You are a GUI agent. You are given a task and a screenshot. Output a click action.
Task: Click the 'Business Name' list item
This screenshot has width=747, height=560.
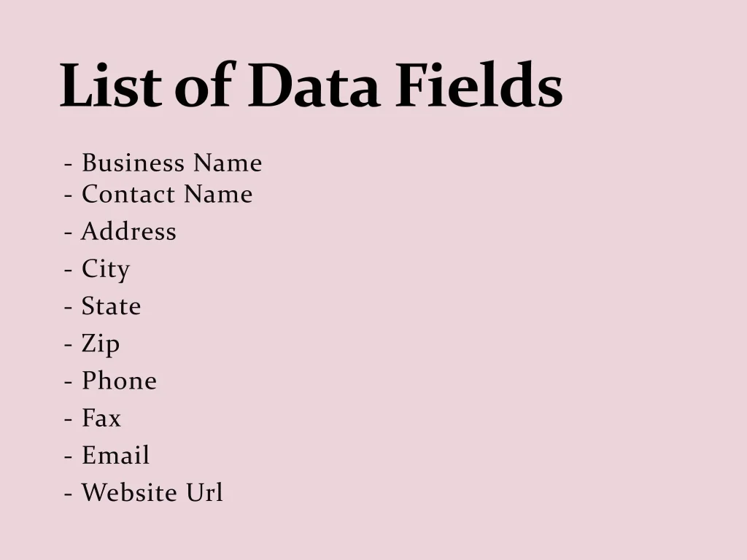point(171,163)
